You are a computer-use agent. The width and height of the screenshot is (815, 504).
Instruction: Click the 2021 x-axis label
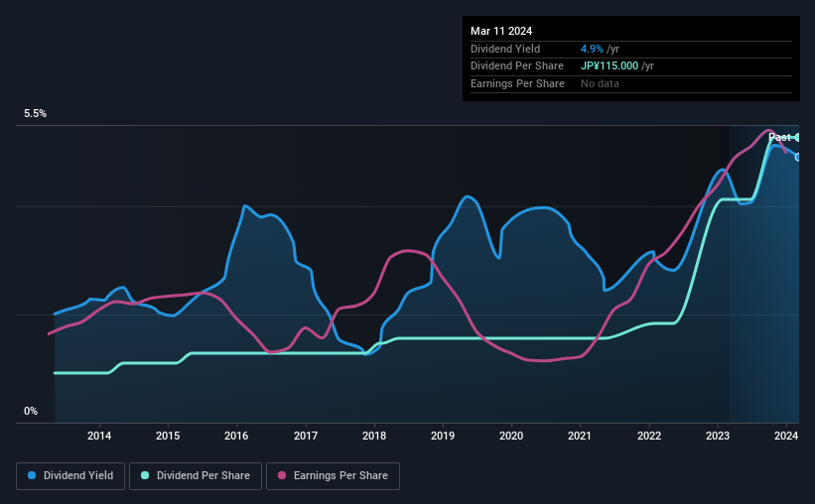(x=580, y=436)
